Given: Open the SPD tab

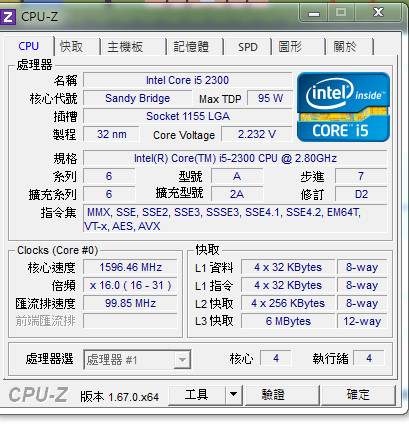Looking at the screenshot, I should pos(248,47).
